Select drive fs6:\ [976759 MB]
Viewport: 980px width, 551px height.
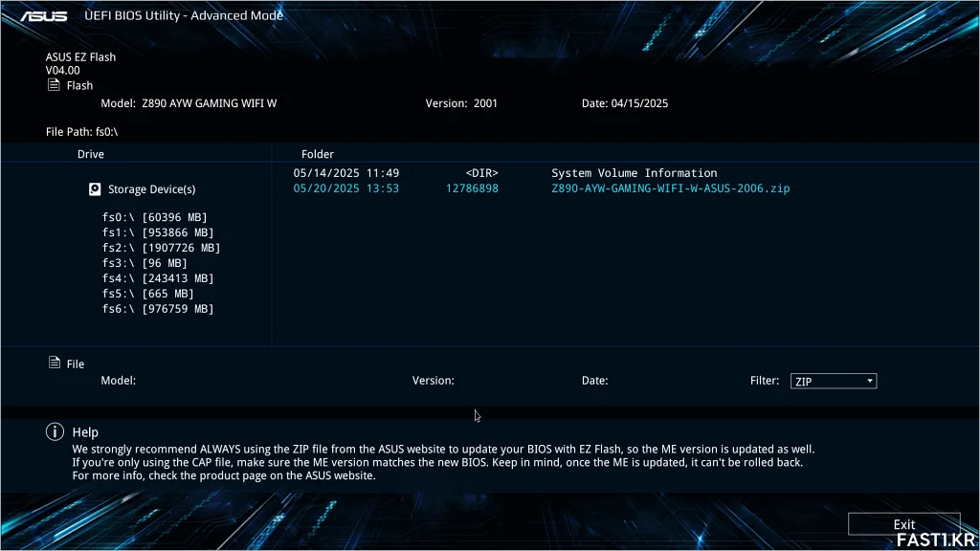point(158,309)
